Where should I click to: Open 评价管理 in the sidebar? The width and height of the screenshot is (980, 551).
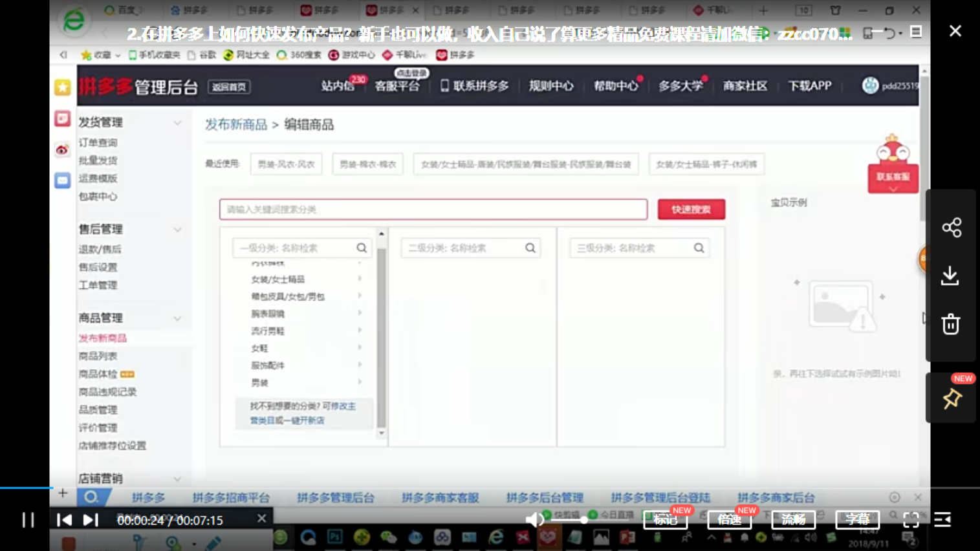coord(98,427)
